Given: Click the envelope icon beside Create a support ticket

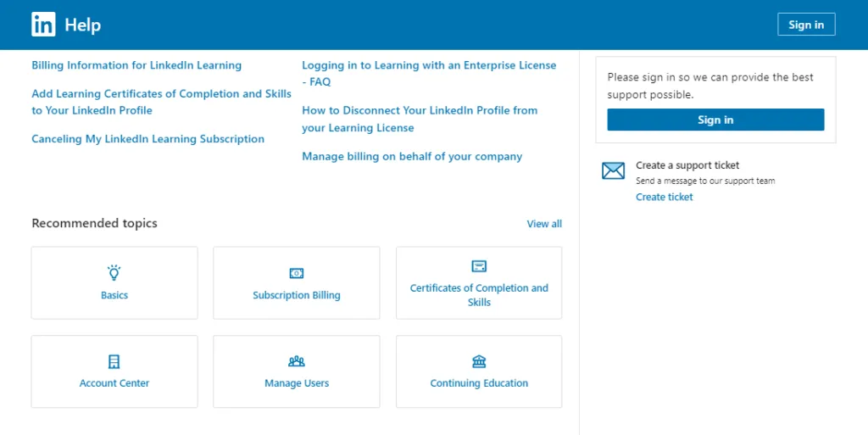Looking at the screenshot, I should (x=614, y=171).
